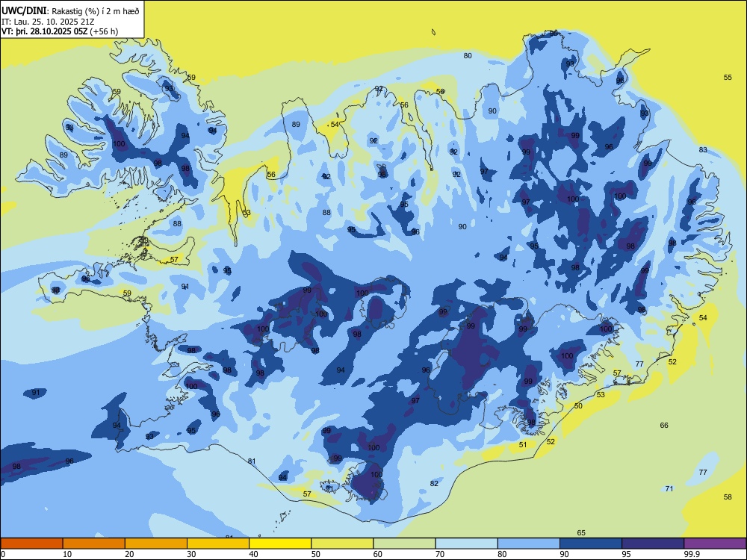
Task: Click the humidity value '65' on the map
Action: 581,532
